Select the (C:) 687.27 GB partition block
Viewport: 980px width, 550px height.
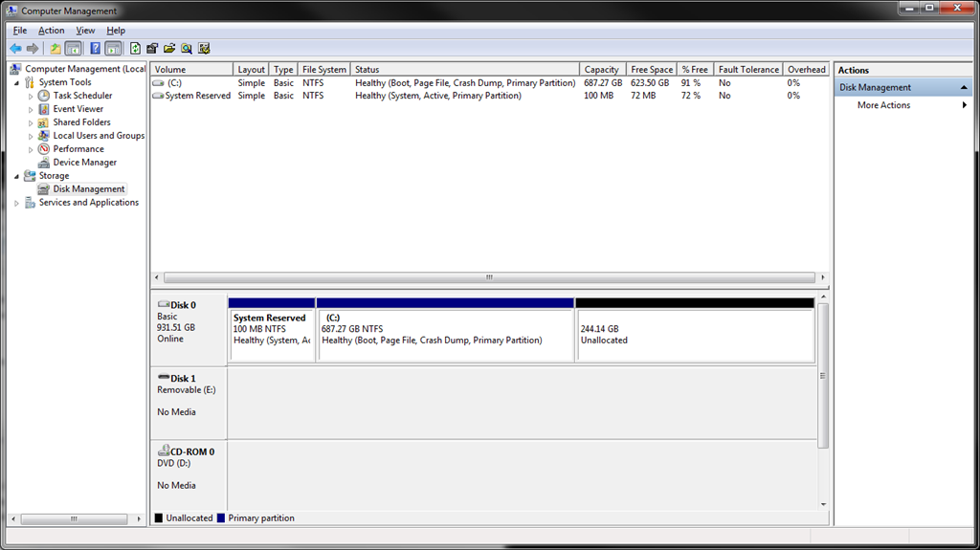445,330
